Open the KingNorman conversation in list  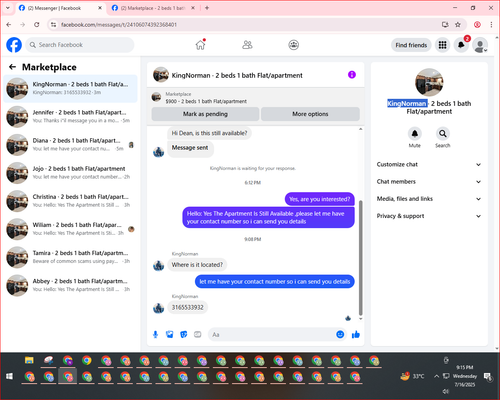point(70,89)
